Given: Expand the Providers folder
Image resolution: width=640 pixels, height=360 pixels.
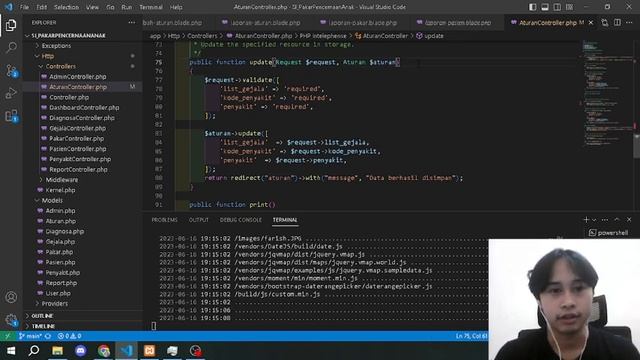Looking at the screenshot, I should (x=54, y=303).
